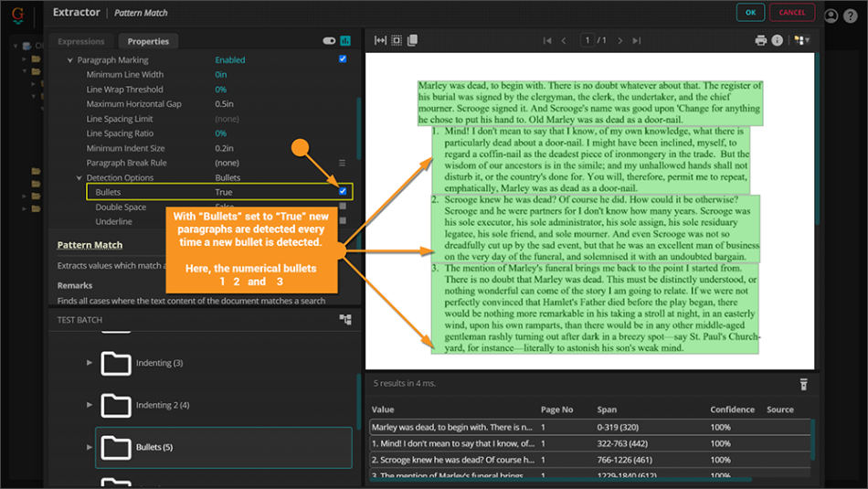
Task: Flip the toggle switch beside Properties tab
Action: pos(329,41)
